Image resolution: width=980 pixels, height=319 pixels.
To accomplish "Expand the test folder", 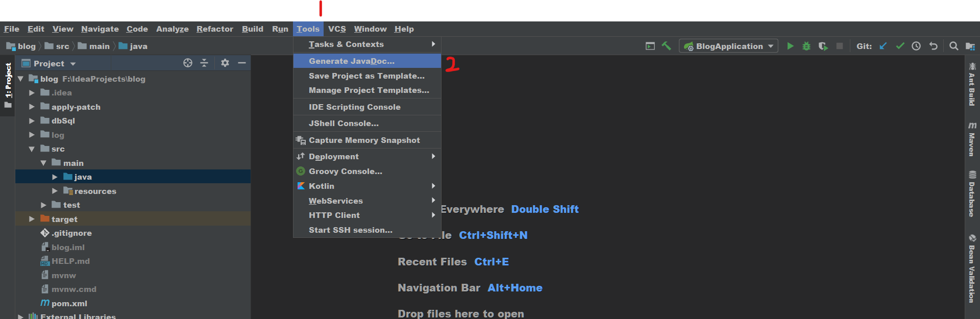I will tap(43, 205).
